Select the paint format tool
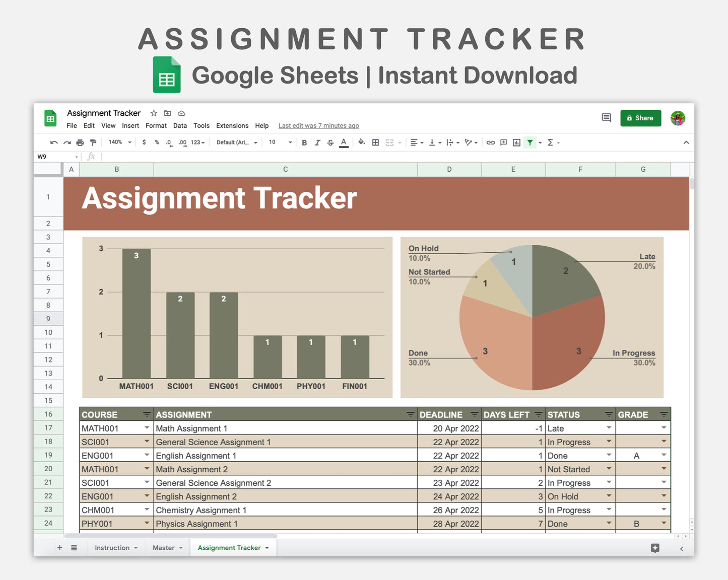 coord(93,142)
